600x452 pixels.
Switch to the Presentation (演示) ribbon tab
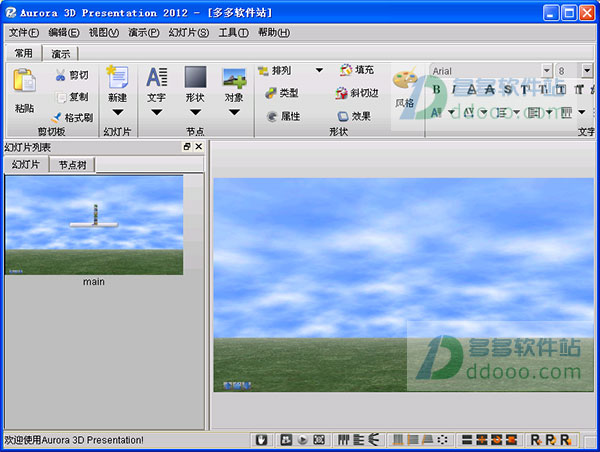[x=61, y=54]
